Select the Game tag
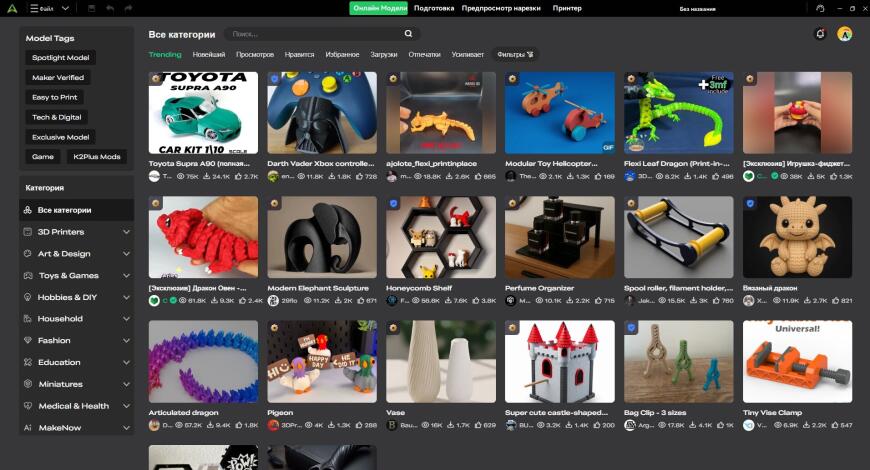The image size is (870, 470). point(43,156)
